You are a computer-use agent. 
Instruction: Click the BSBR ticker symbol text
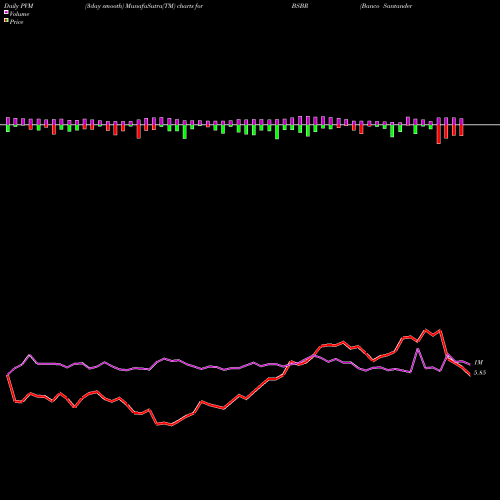300,6
